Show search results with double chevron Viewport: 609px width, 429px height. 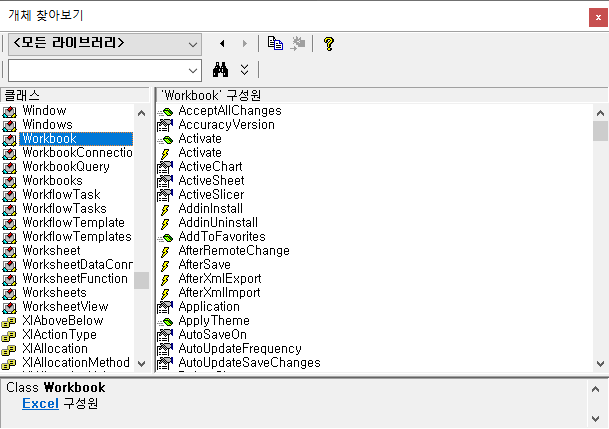click(244, 70)
